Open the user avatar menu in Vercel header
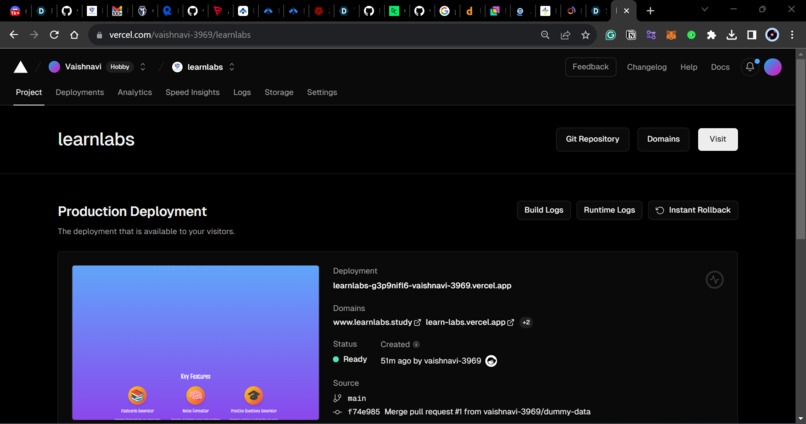The image size is (806, 424). point(773,67)
